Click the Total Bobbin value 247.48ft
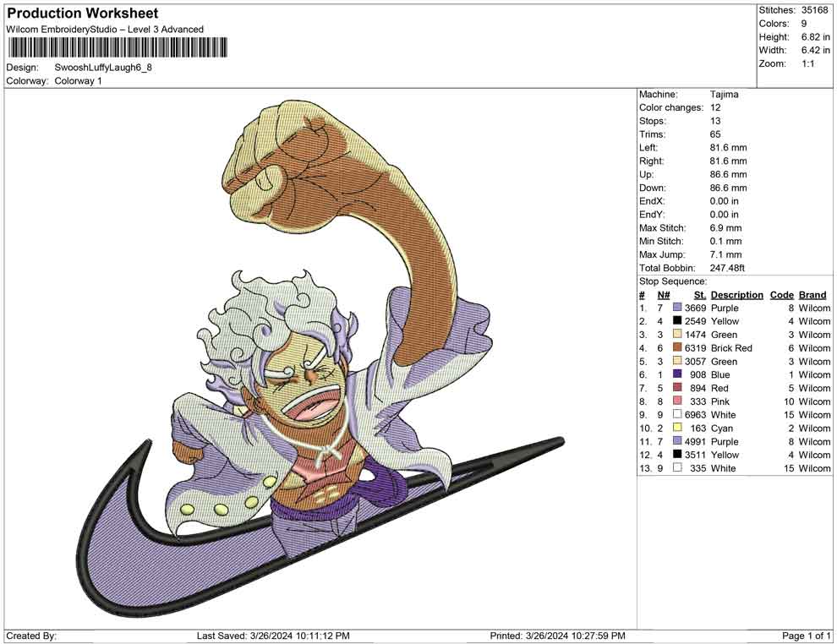 pos(727,268)
